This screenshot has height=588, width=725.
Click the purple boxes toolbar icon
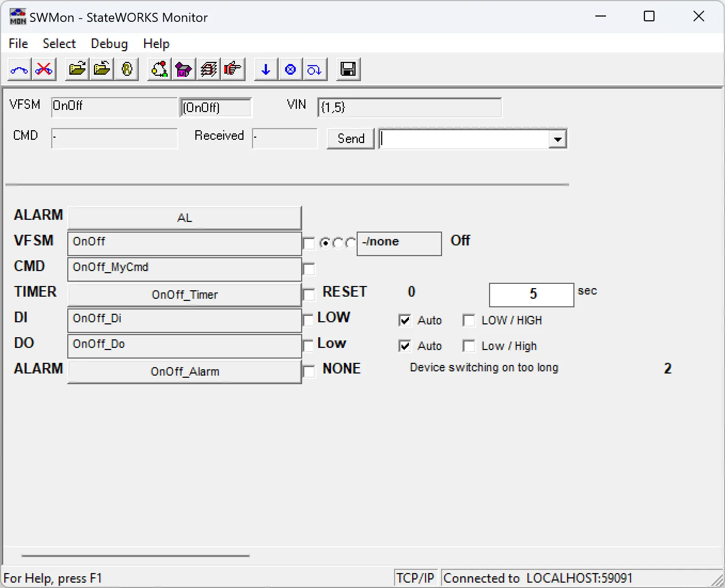pyautogui.click(x=184, y=69)
